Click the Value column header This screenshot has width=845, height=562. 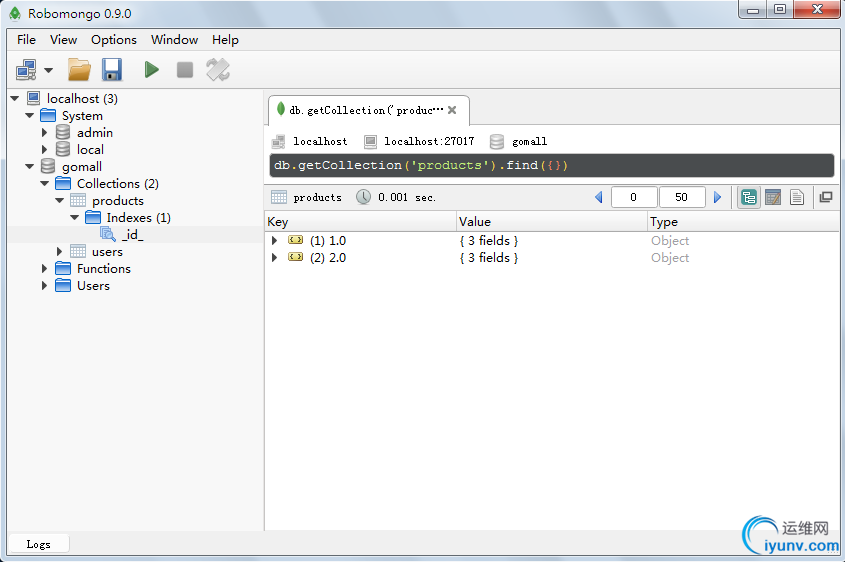(552, 222)
